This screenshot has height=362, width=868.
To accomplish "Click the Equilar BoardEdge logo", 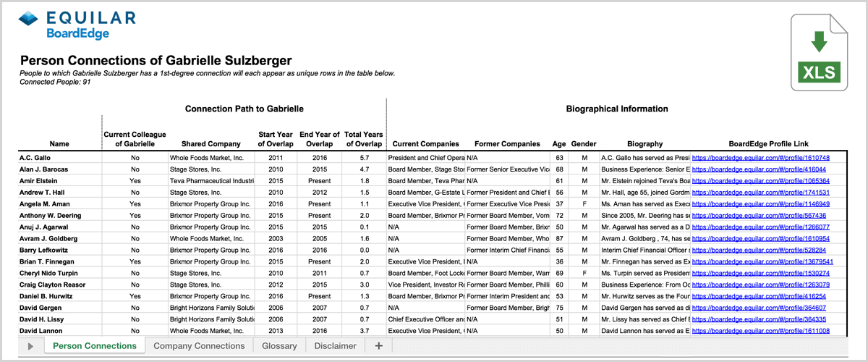I will 79,25.
